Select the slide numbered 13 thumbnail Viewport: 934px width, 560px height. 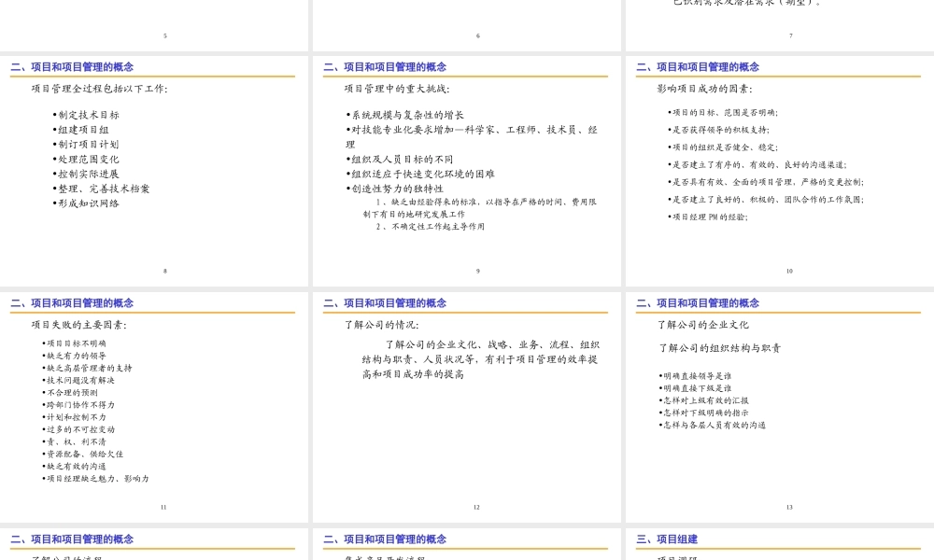(780, 407)
